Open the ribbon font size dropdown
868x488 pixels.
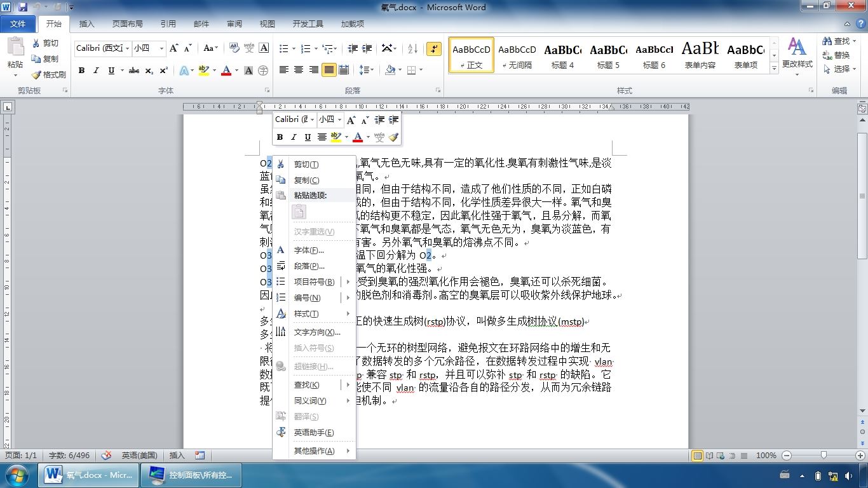tap(162, 48)
